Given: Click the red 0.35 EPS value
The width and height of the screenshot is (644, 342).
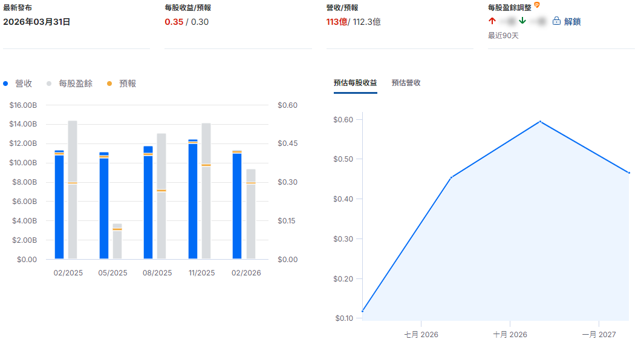Looking at the screenshot, I should (x=174, y=22).
